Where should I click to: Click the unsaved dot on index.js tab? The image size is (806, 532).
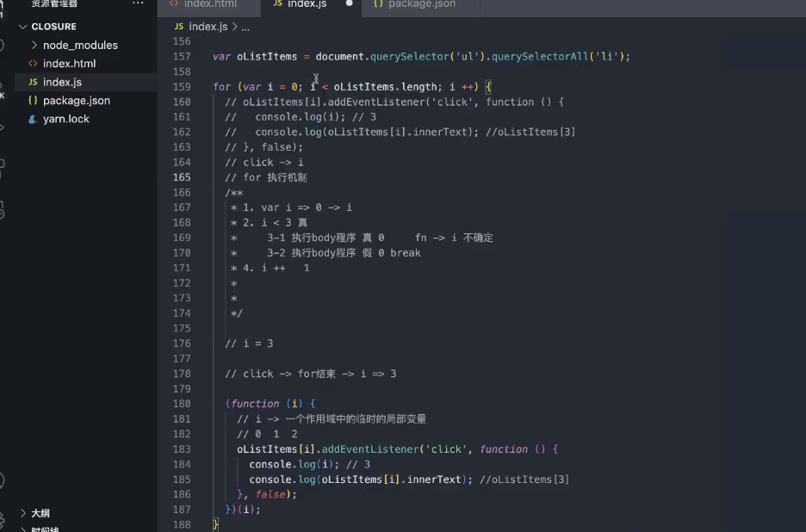point(350,3)
